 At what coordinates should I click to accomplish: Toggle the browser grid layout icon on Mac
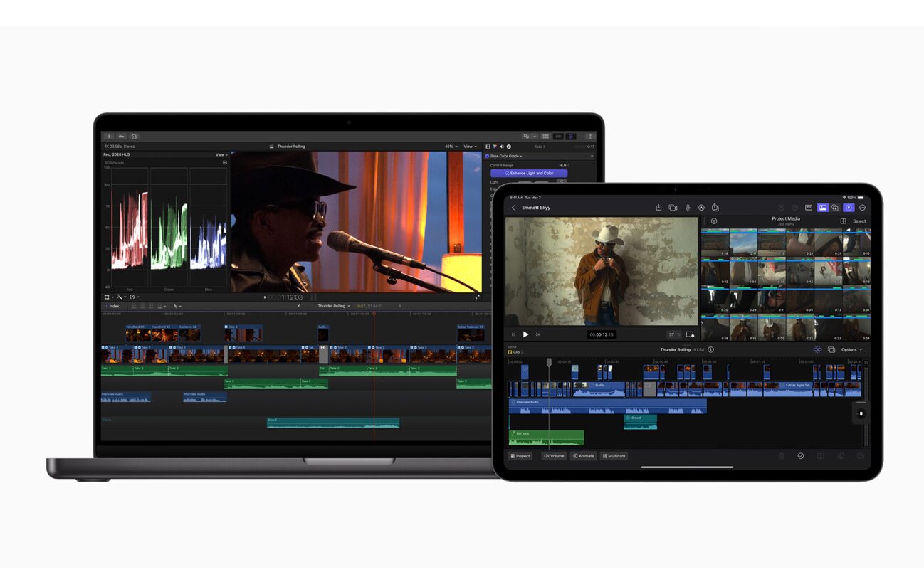click(x=546, y=136)
